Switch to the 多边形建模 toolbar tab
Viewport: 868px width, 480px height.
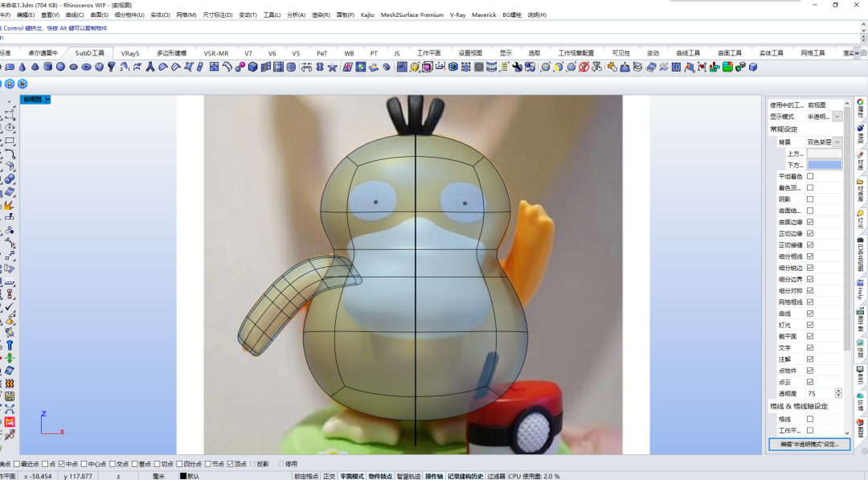pos(172,53)
